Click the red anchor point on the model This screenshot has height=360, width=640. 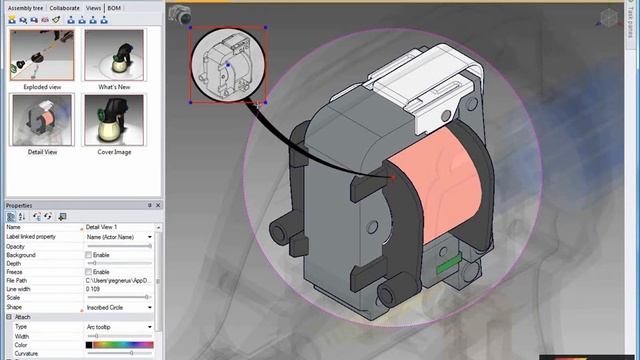[x=393, y=178]
